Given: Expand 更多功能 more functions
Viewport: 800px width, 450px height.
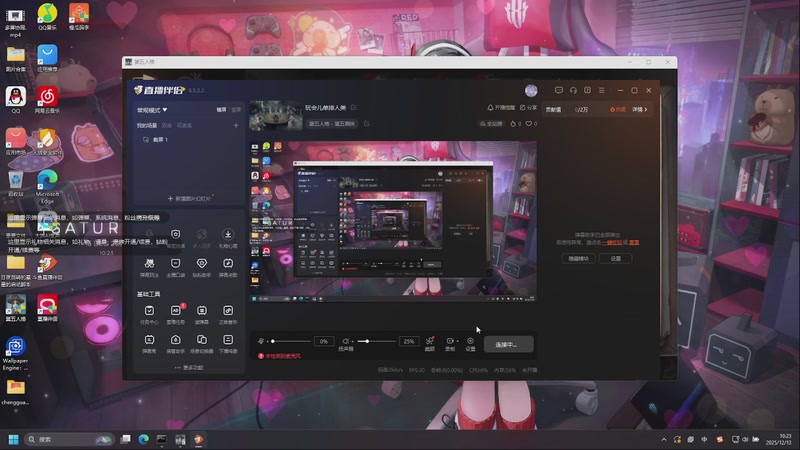Looking at the screenshot, I should (x=189, y=367).
